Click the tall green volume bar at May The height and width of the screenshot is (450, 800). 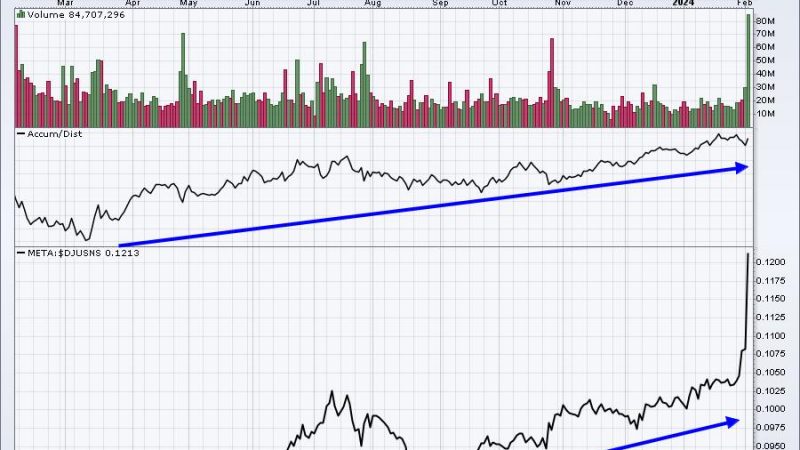pos(183,80)
